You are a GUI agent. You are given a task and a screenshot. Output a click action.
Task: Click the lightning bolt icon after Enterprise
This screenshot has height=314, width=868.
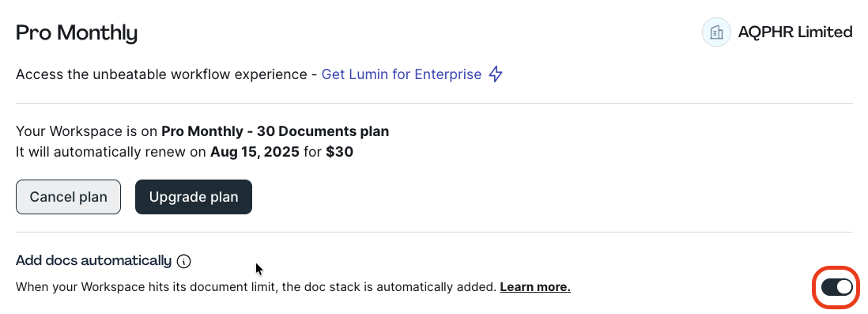point(496,74)
